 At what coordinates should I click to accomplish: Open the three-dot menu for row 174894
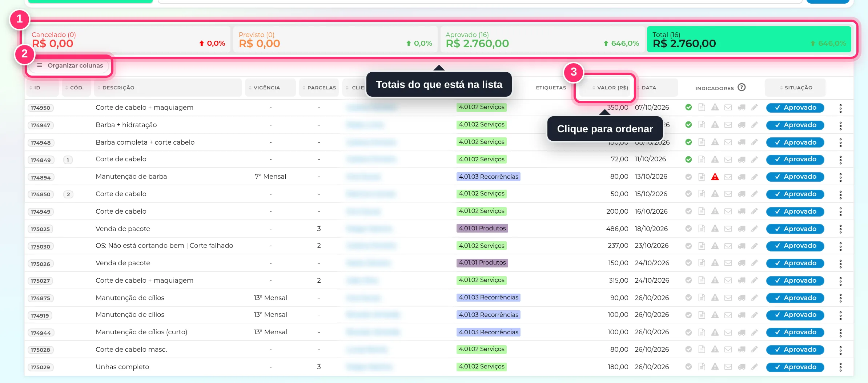pos(840,177)
